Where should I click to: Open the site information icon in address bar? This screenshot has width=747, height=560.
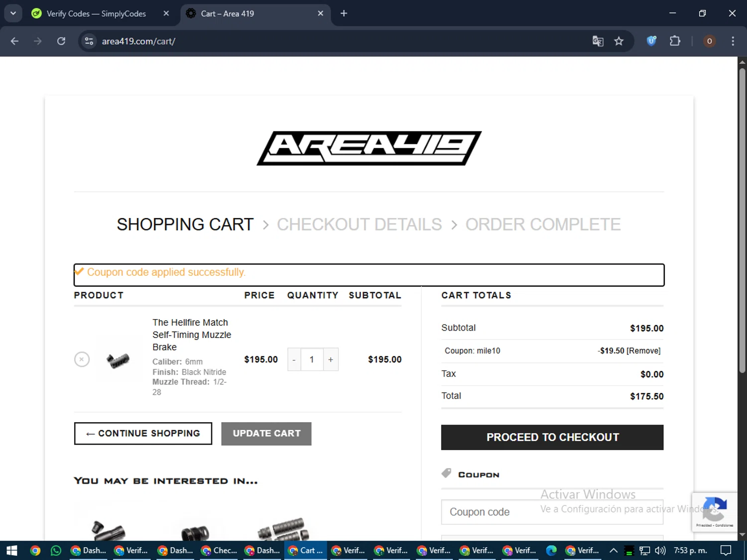pos(89,41)
